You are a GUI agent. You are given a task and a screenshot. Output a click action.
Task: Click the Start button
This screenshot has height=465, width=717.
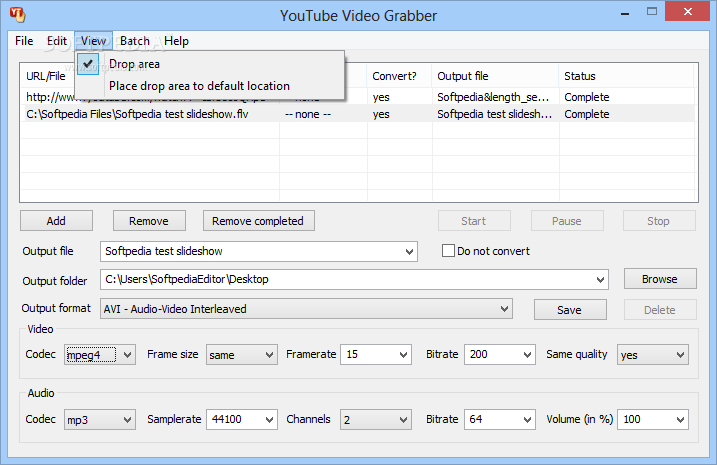[474, 221]
